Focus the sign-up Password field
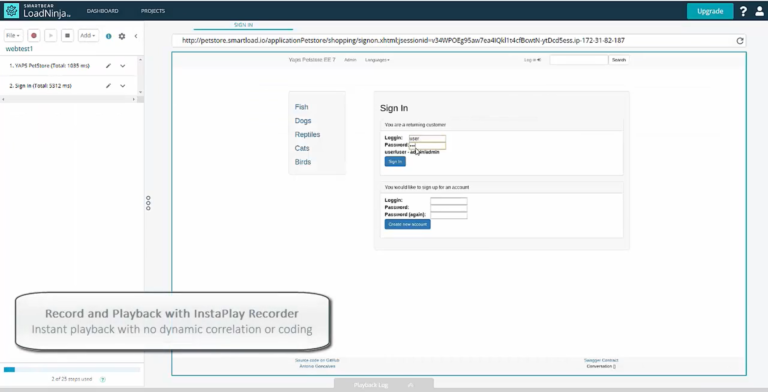The height and width of the screenshot is (392, 768). tap(449, 208)
